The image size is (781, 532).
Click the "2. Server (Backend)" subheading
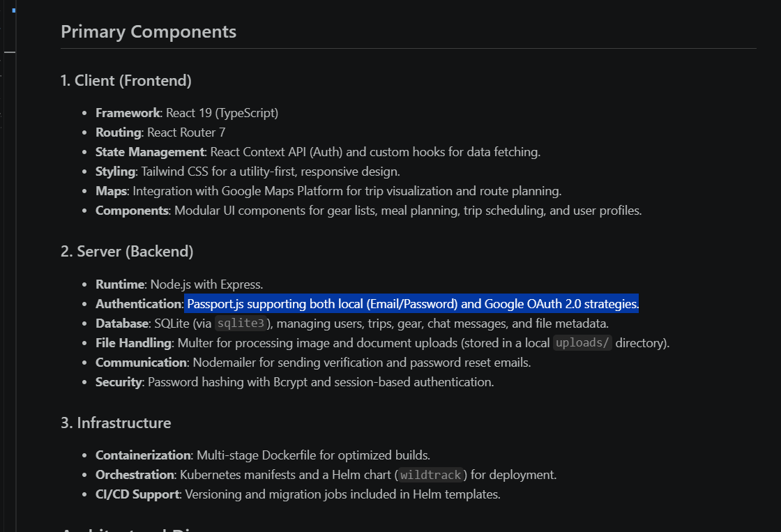[x=127, y=251]
